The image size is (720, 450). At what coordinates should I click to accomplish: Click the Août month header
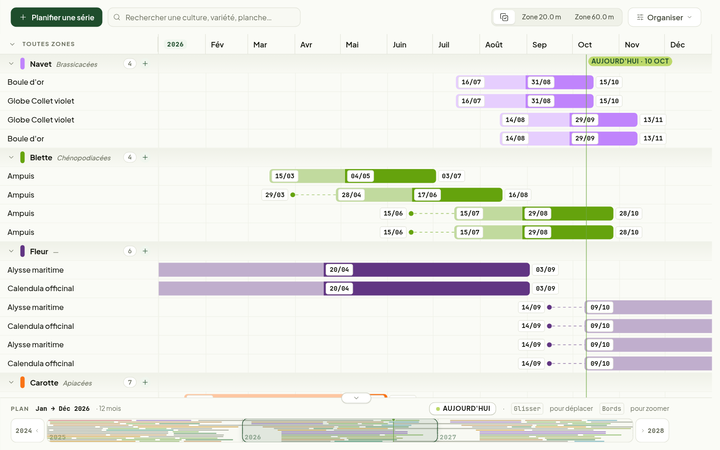[494, 45]
